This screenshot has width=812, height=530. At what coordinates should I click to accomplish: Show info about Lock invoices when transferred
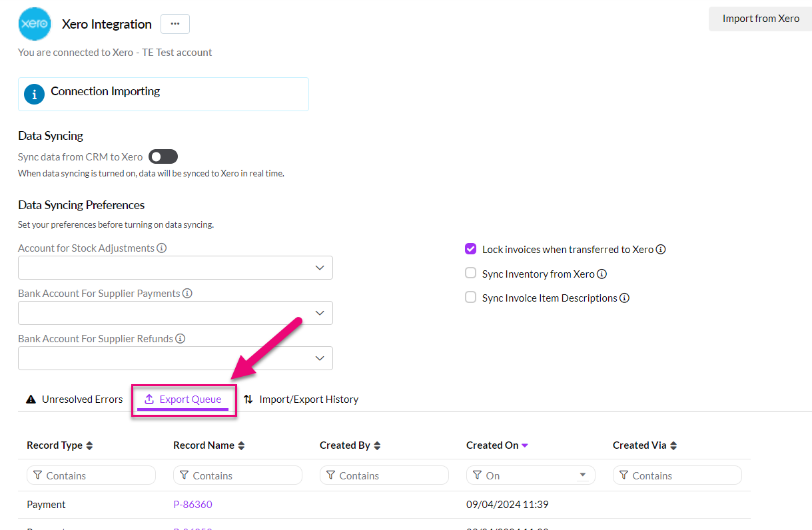coord(661,250)
